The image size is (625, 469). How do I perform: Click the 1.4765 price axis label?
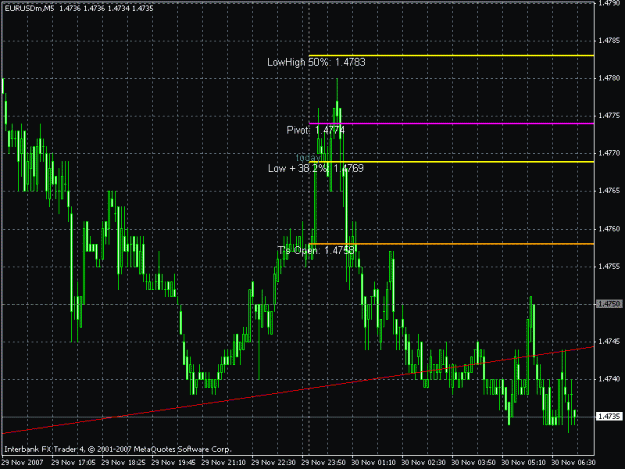tap(609, 191)
